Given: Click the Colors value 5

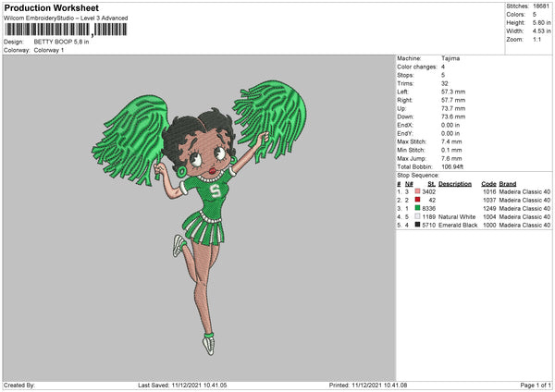Looking at the screenshot, I should tap(535, 15).
